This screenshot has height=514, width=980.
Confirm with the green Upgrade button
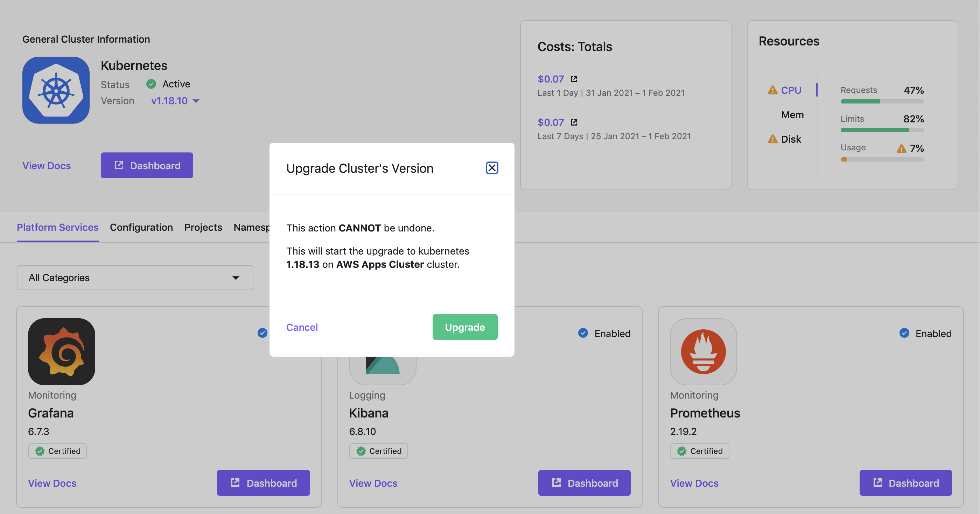(465, 327)
